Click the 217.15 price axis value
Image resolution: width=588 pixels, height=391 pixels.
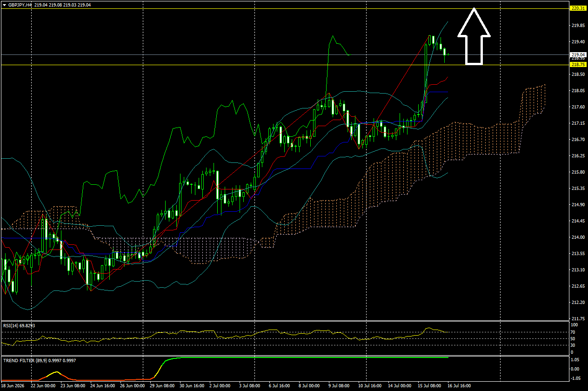578,123
